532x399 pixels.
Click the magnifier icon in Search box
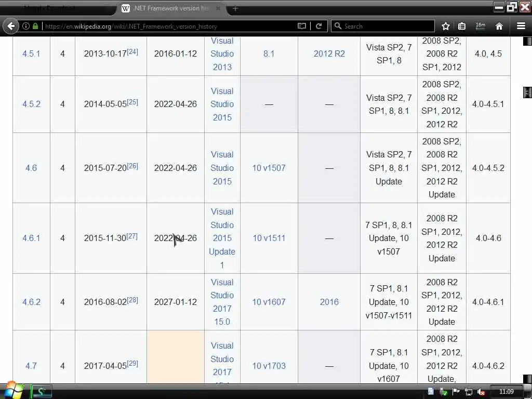point(338,26)
